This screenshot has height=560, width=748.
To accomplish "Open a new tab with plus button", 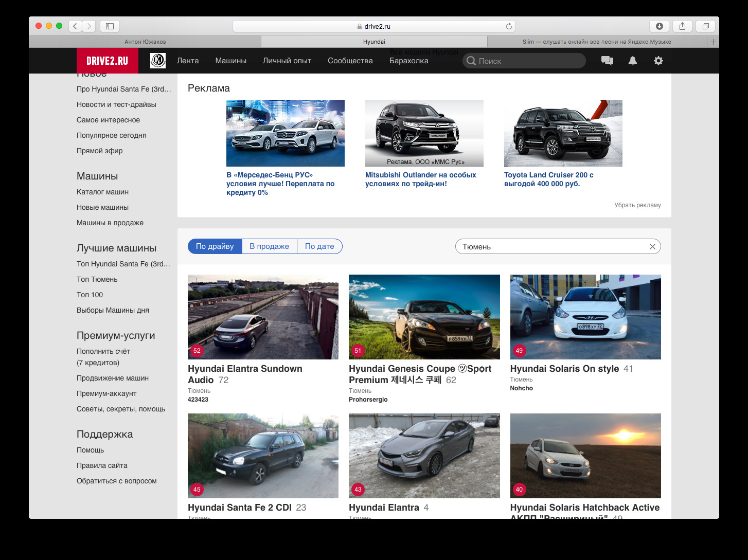I will (x=713, y=42).
